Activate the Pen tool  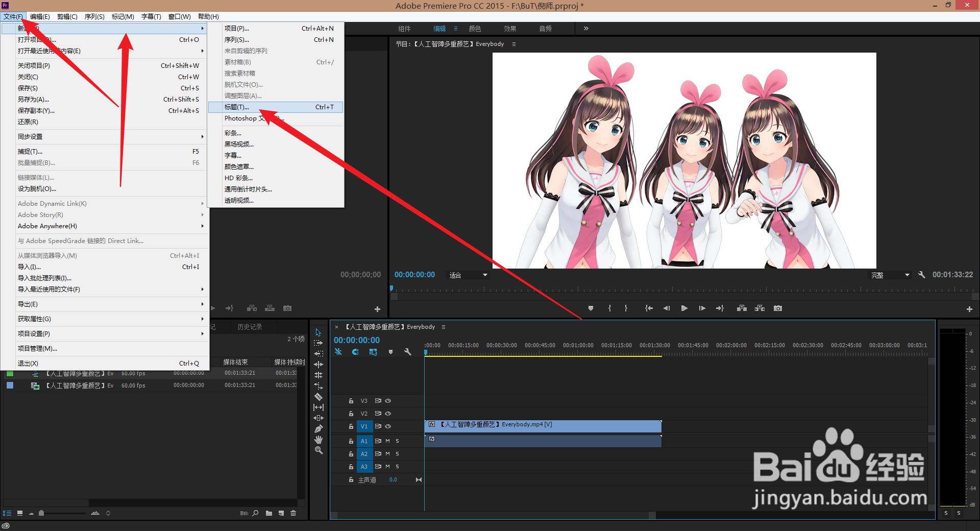318,428
